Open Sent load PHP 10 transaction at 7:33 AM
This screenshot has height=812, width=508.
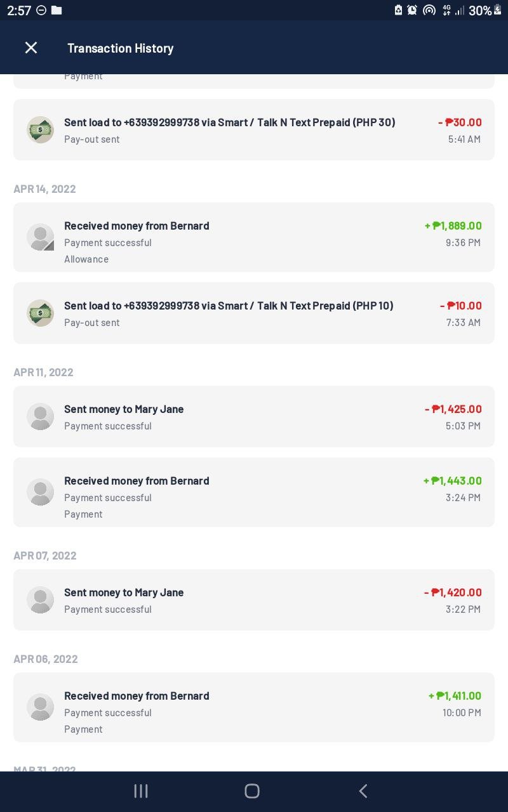(254, 313)
